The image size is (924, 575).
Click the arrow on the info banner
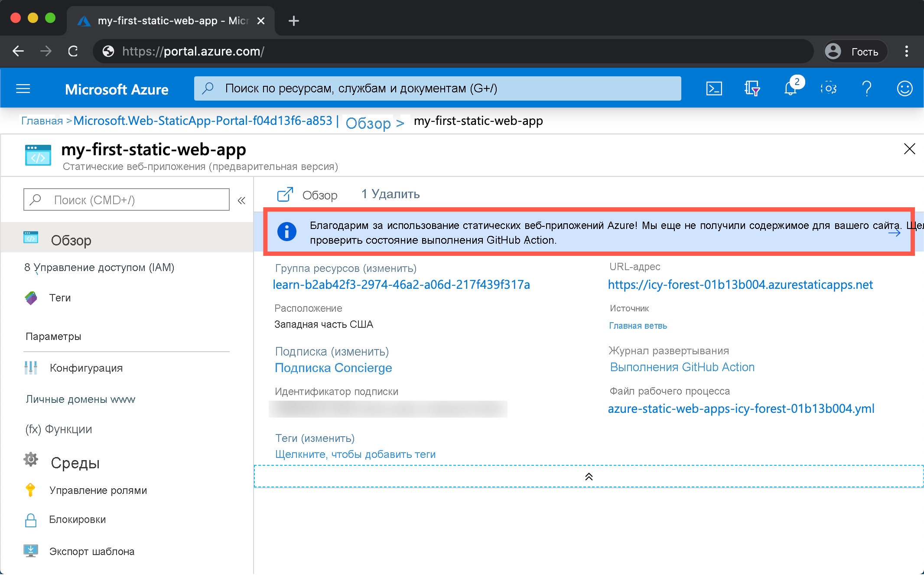point(894,233)
